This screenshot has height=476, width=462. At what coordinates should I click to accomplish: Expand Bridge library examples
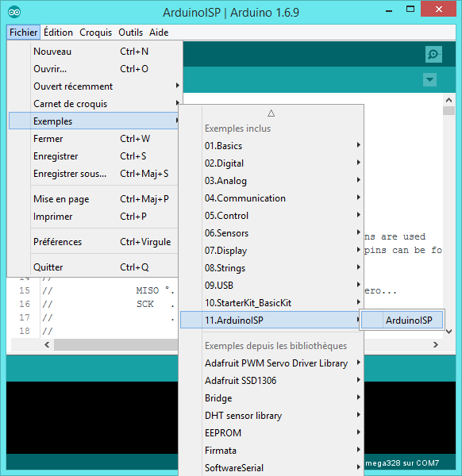(x=271, y=398)
